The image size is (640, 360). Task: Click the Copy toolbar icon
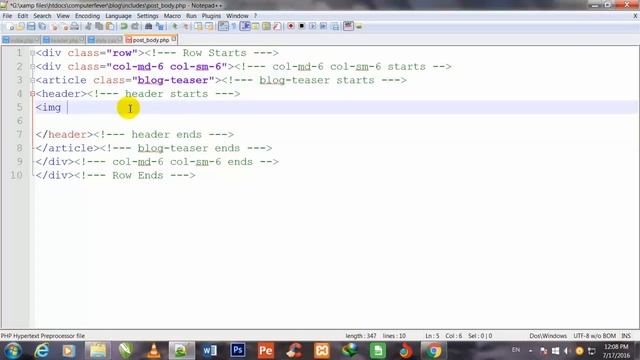click(99, 27)
